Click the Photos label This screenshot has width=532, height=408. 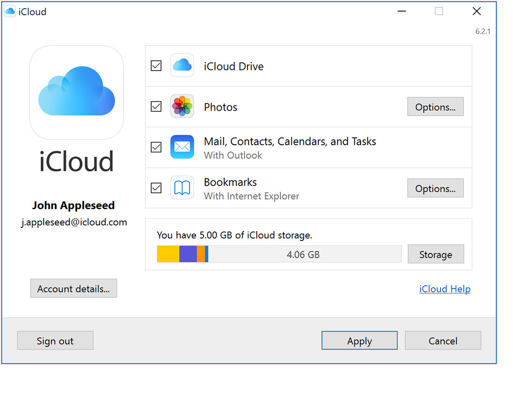point(220,107)
